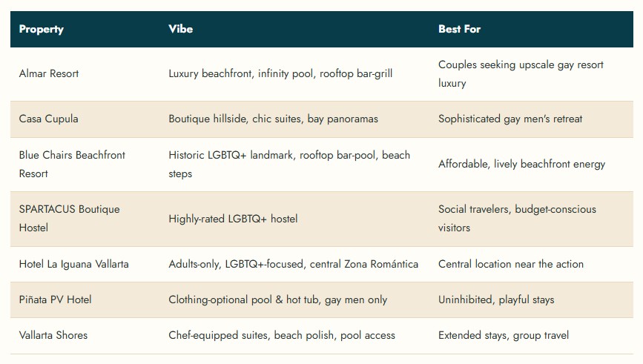Click the Property column header

coord(41,29)
